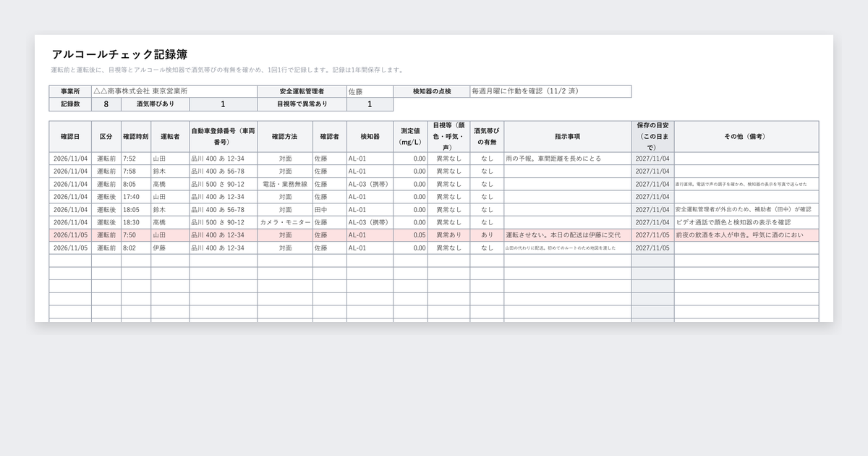Select the 8:02 time cell
868x456 pixels.
click(136, 248)
